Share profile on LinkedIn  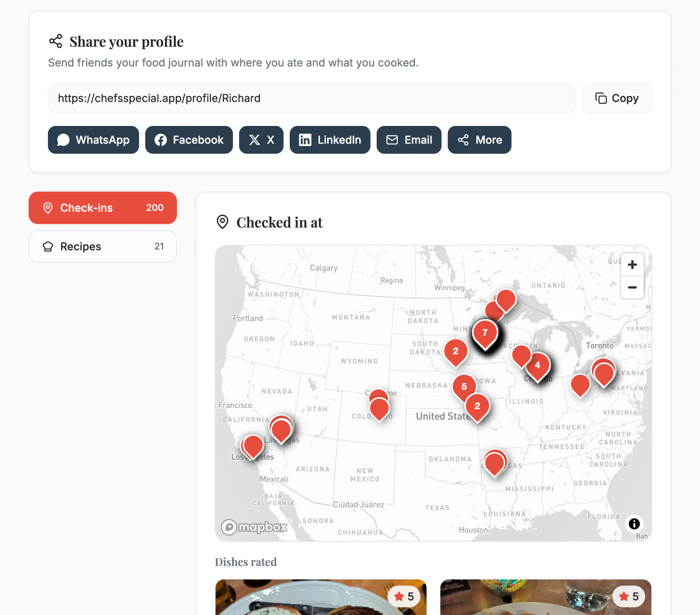(330, 140)
